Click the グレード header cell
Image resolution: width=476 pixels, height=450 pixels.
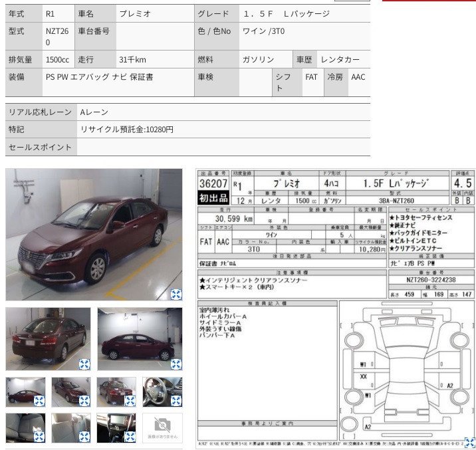click(x=217, y=13)
